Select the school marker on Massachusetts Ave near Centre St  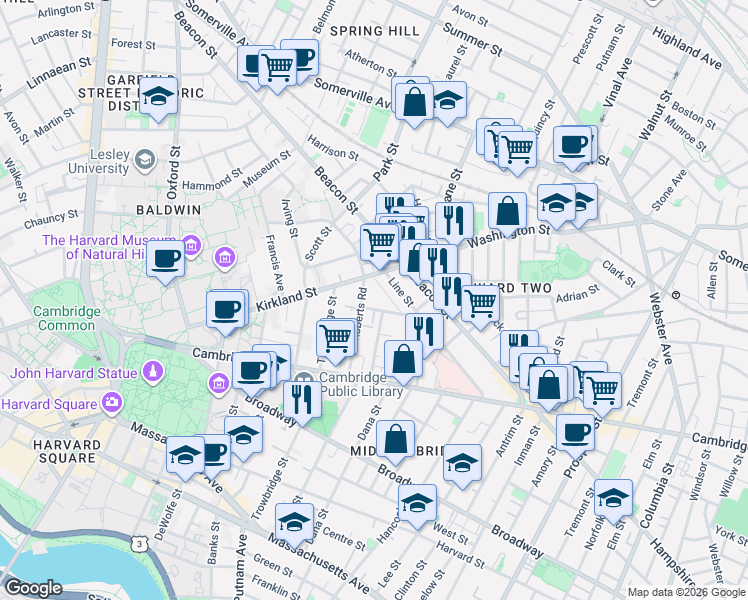point(294,525)
